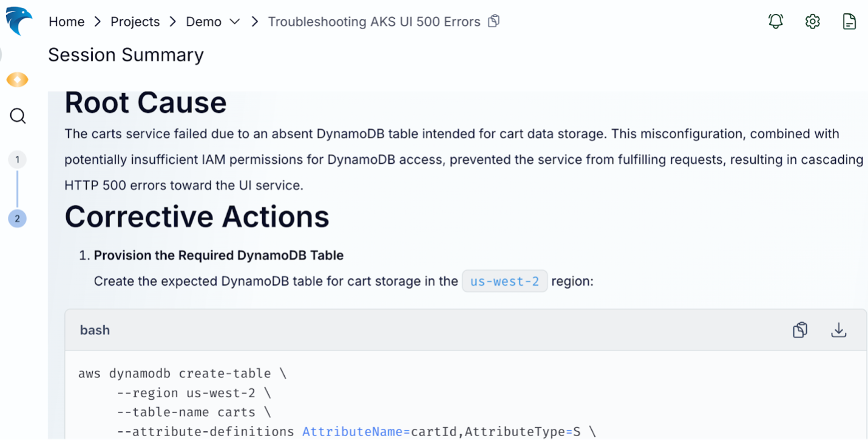Open the notifications bell

775,21
